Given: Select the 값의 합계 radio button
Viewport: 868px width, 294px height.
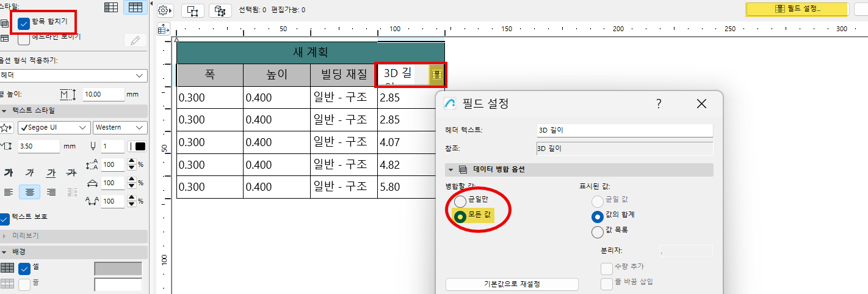Looking at the screenshot, I should tap(598, 216).
